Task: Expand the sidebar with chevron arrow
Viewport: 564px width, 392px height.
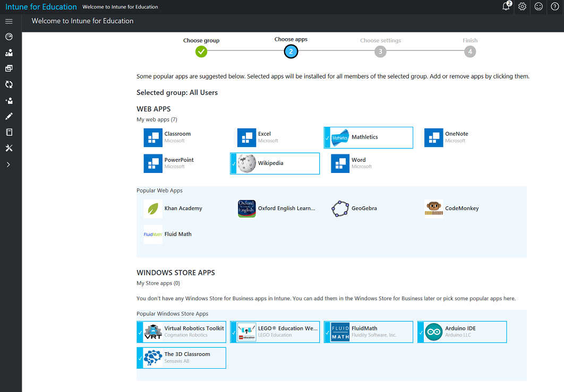Action: point(8,164)
